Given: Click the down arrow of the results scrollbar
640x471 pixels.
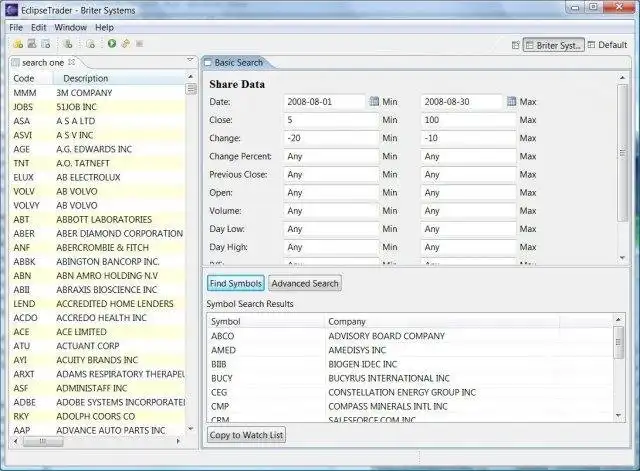Looking at the screenshot, I should pyautogui.click(x=618, y=416).
